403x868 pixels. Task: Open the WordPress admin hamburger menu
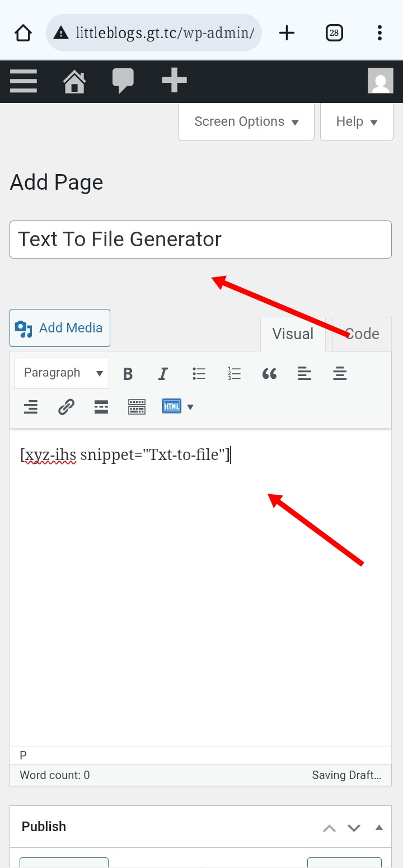[x=24, y=81]
